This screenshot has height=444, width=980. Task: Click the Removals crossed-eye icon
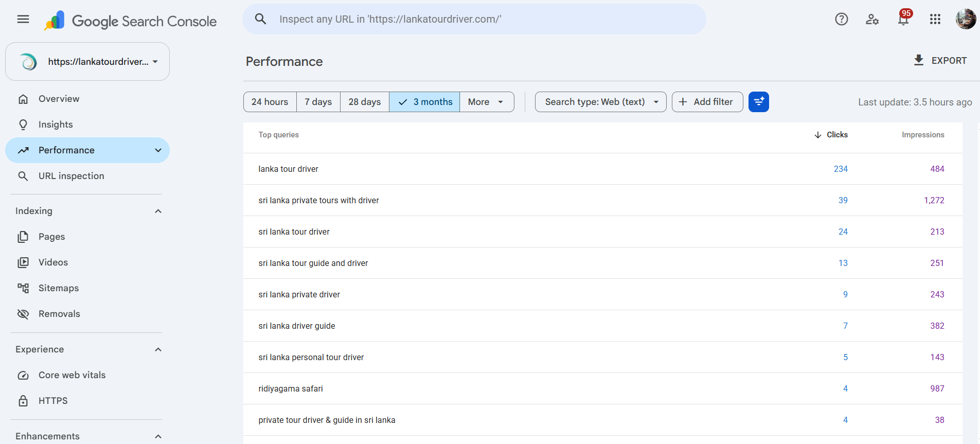click(23, 314)
